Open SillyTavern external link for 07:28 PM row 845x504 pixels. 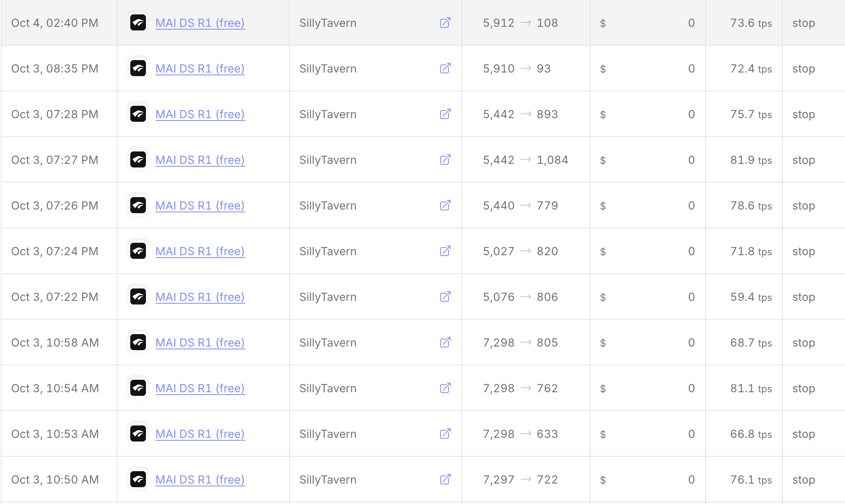(x=445, y=114)
